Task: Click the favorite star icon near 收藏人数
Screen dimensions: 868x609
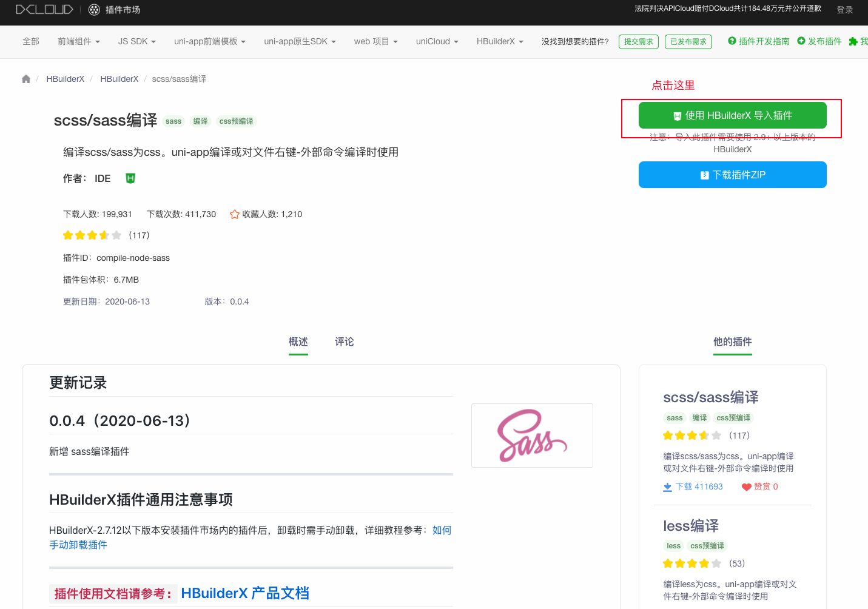Action: pyautogui.click(x=235, y=214)
